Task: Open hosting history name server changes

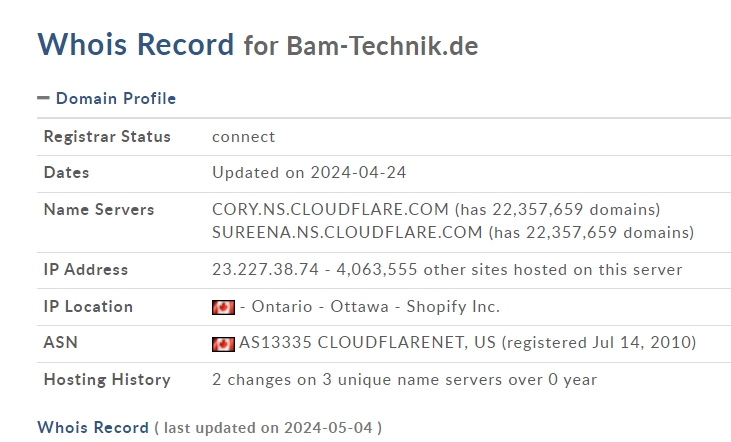Action: point(404,380)
